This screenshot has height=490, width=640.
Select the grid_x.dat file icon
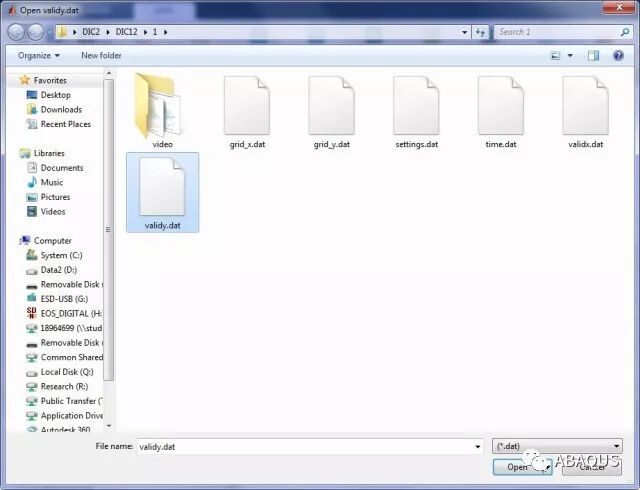pyautogui.click(x=247, y=106)
